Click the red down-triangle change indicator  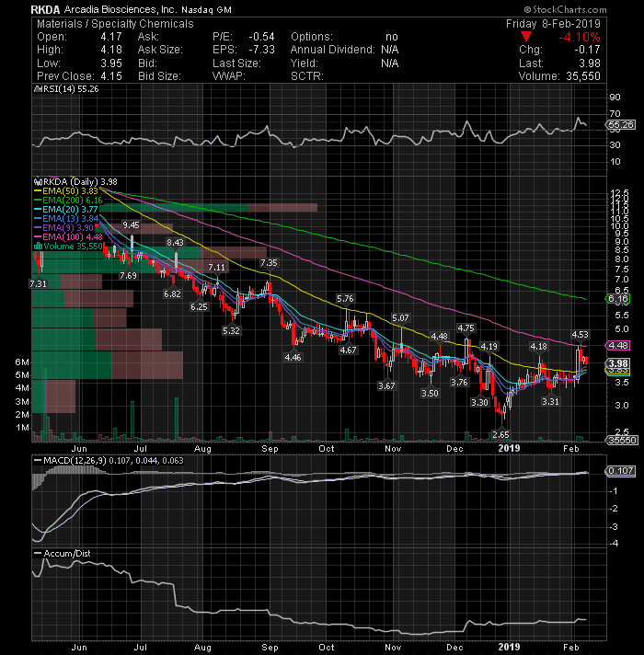click(526, 37)
